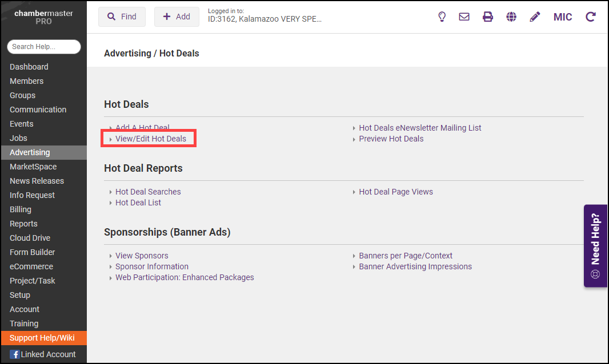Expand the Need Help? side tab

[x=595, y=246]
